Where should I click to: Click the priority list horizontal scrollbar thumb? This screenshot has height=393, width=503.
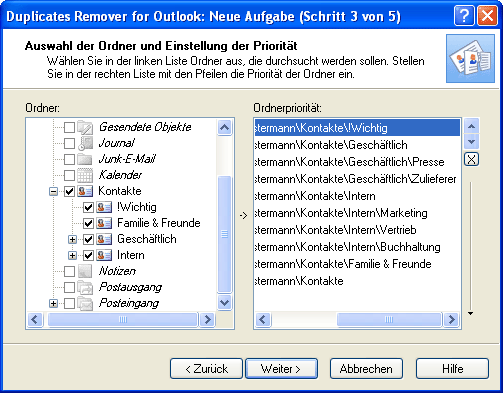pos(389,319)
